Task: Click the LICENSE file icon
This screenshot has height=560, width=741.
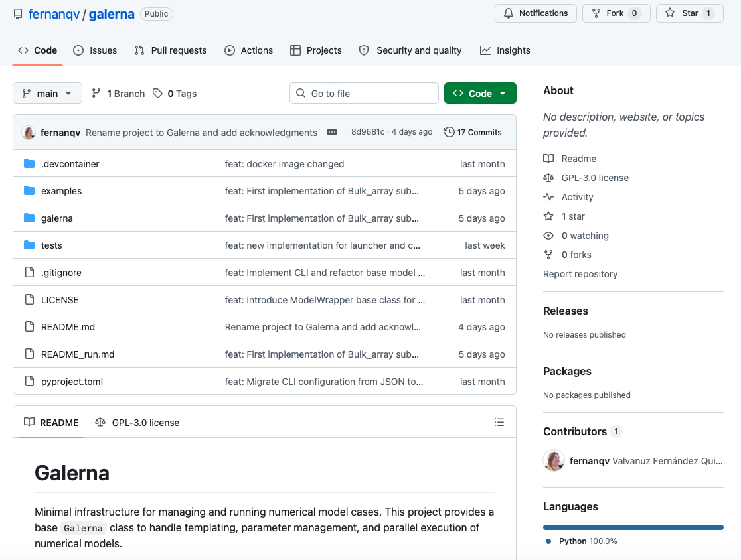Action: [x=29, y=299]
